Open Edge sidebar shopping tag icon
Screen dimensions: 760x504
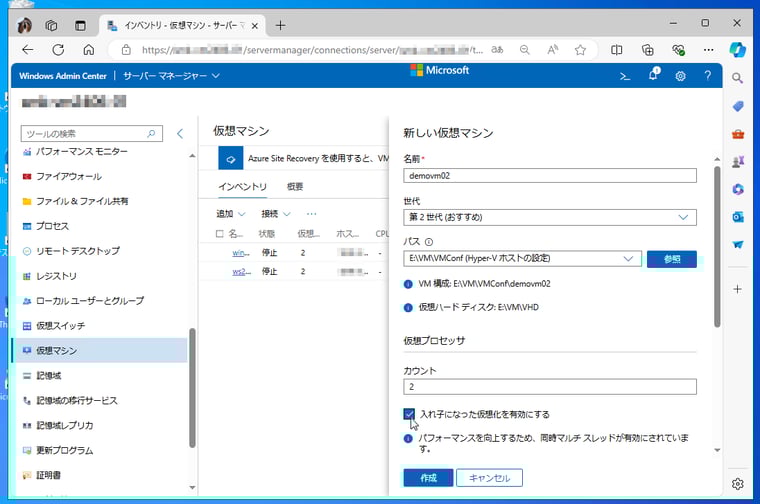click(x=738, y=106)
